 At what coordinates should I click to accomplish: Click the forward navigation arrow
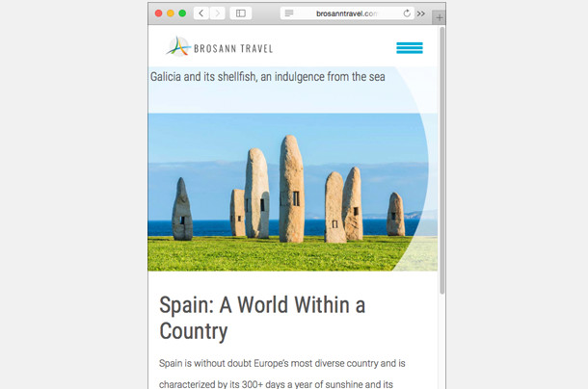pos(217,13)
